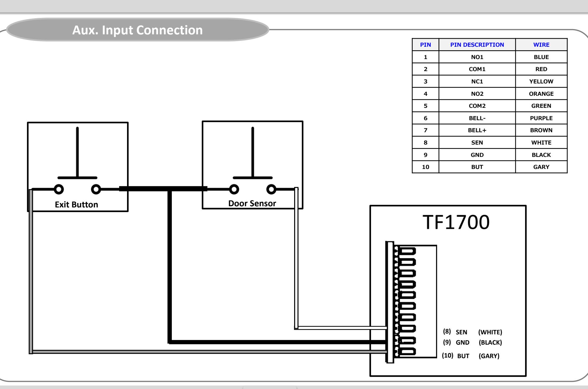The image size is (588, 389).
Task: Click pin number 10 in the table
Action: tap(425, 167)
